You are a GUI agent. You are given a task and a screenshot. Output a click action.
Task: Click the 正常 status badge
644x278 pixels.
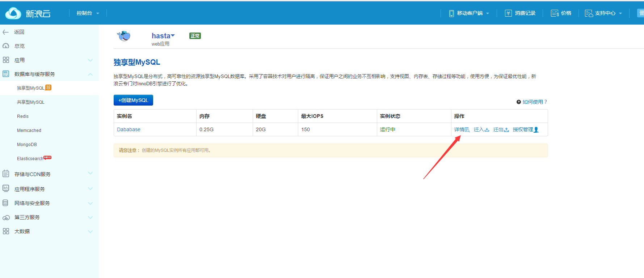(195, 36)
